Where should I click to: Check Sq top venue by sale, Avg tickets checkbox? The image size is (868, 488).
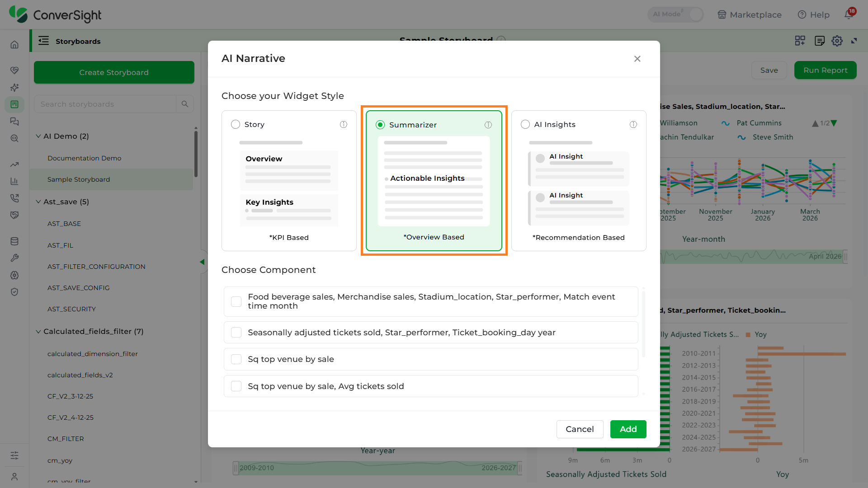(236, 386)
